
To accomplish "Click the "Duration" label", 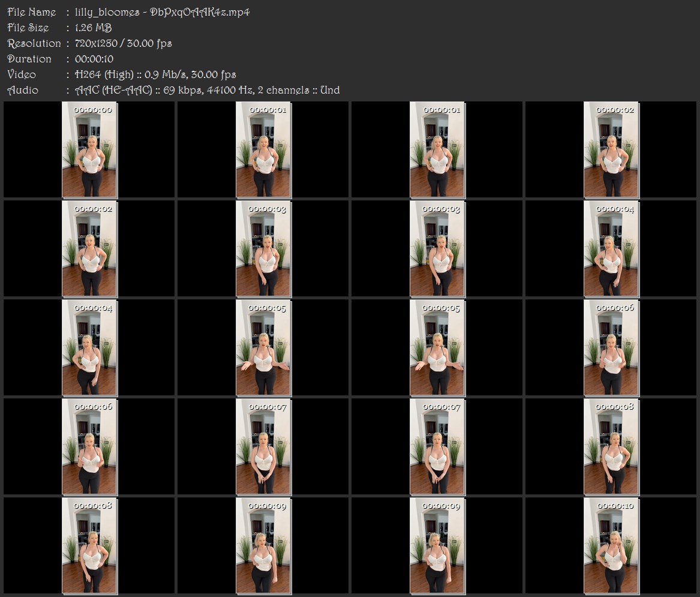I will (x=29, y=59).
